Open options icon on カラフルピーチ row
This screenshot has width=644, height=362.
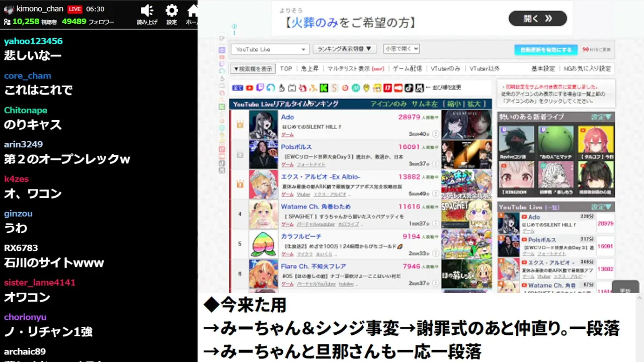coord(435,253)
